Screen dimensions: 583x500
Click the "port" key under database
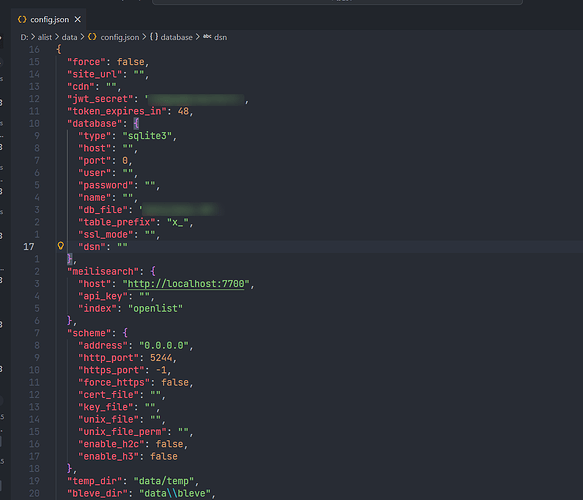pos(94,161)
